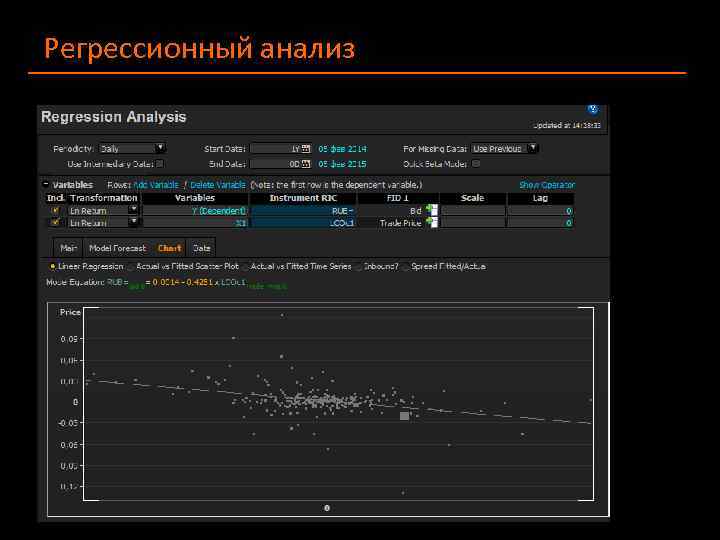Click Delete Variable link
Image resolution: width=720 pixels, height=540 pixels.
pos(218,185)
